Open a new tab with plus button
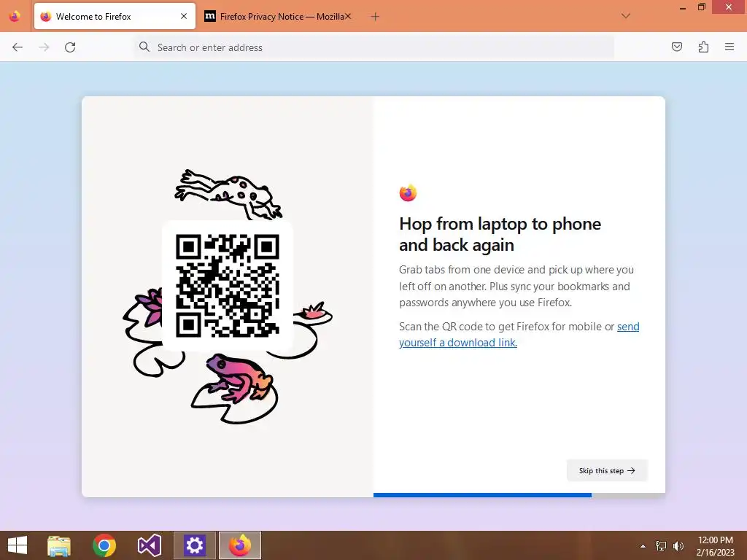The width and height of the screenshot is (747, 560). pos(375,17)
